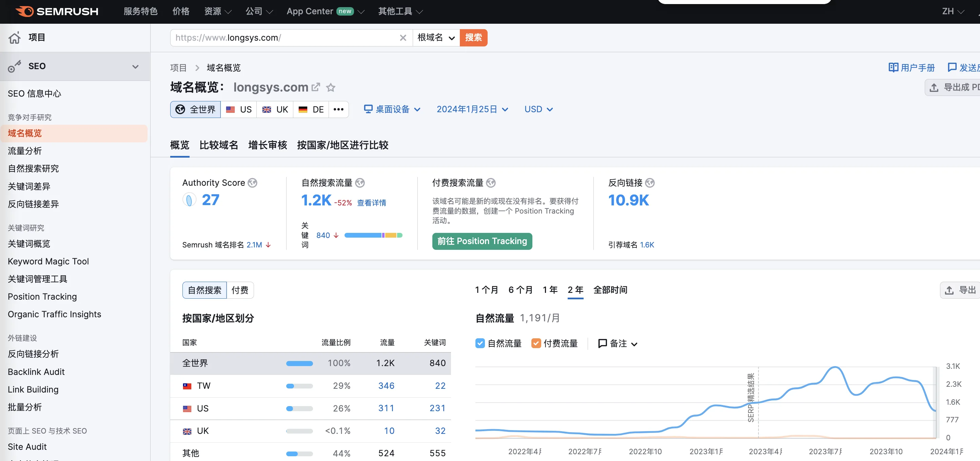980x461 pixels.
Task: Clear the domain search field with X
Action: [403, 38]
